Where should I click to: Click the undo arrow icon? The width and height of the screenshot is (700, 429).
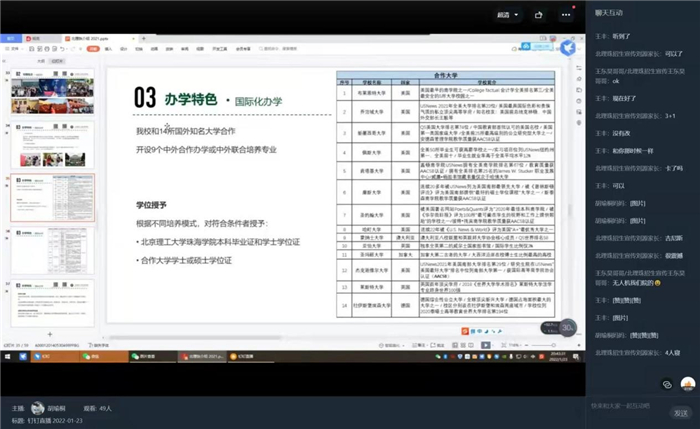pos(62,49)
